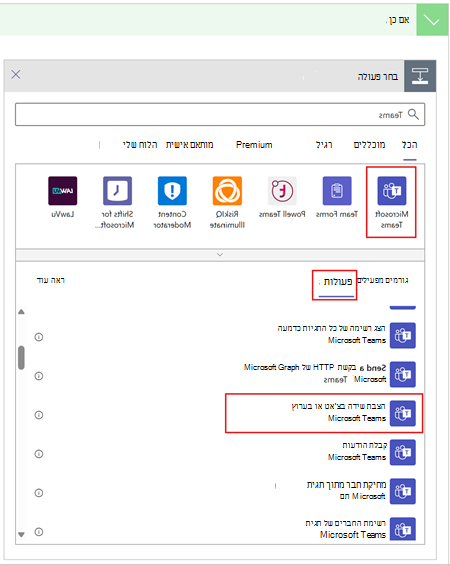
Task: Click the Teams search input field
Action: tap(220, 115)
